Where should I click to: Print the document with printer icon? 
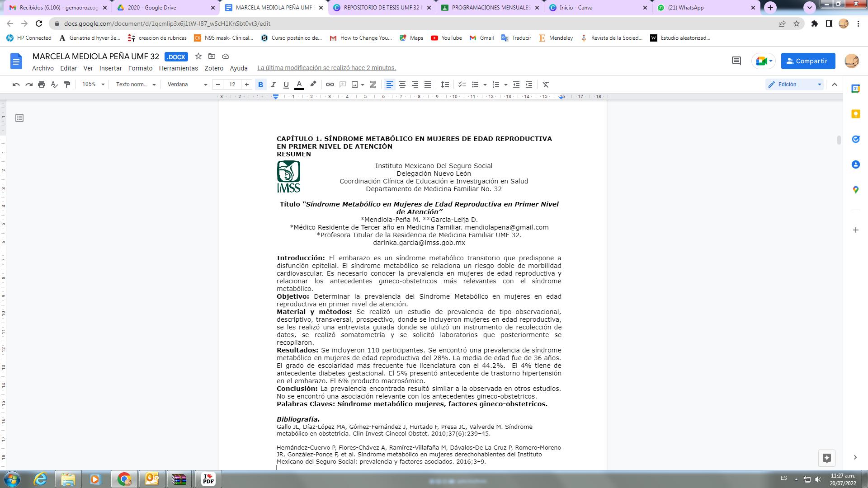pos(42,84)
